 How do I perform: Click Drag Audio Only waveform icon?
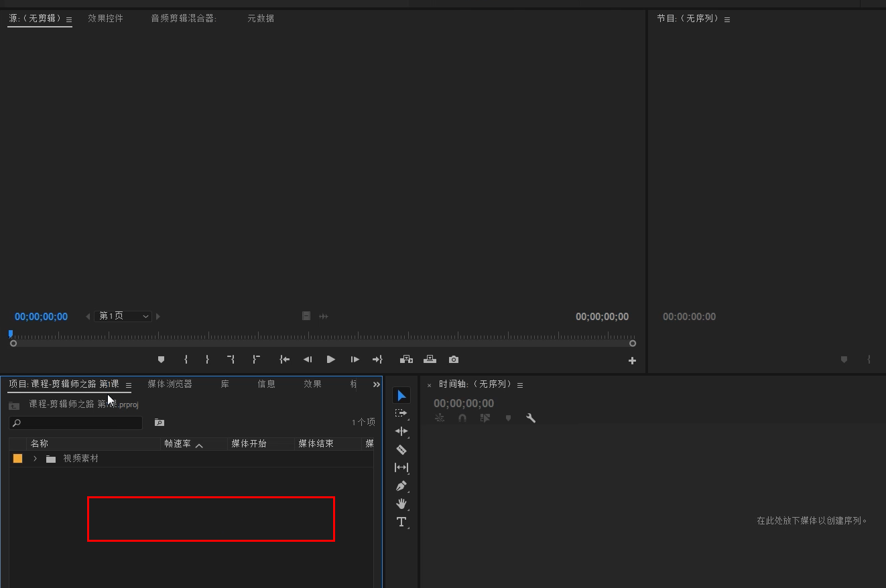click(x=324, y=316)
